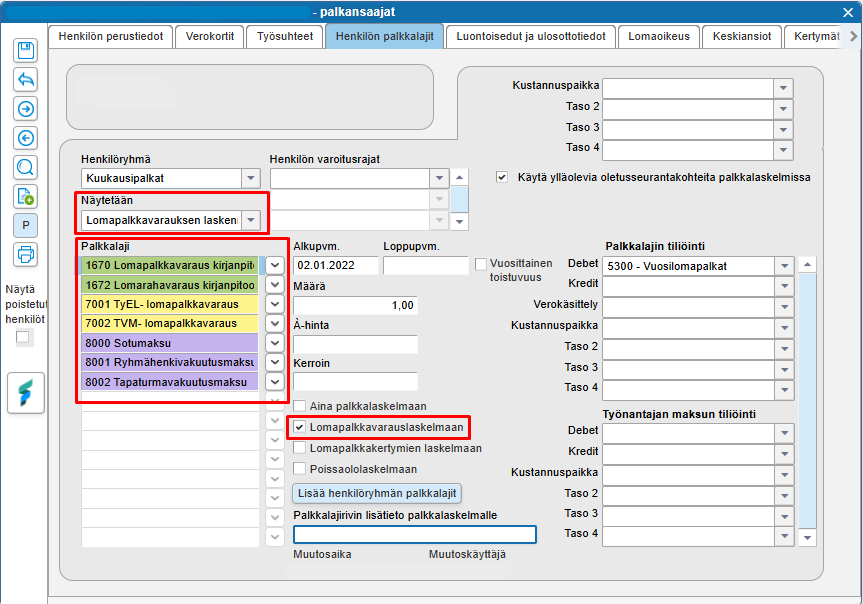This screenshot has height=604, width=863.
Task: Open the Henkilöryhmä Kuukausipalkat dropdown
Action: [250, 178]
